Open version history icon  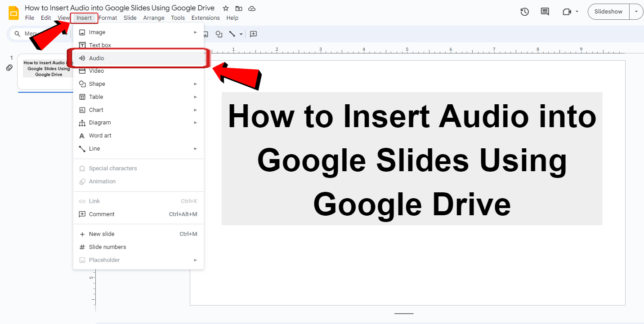[524, 12]
